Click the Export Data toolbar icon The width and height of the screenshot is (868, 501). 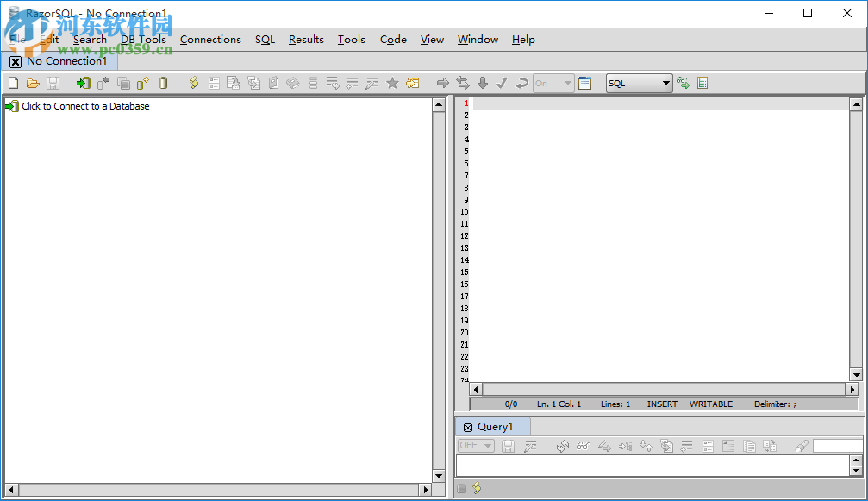(234, 83)
